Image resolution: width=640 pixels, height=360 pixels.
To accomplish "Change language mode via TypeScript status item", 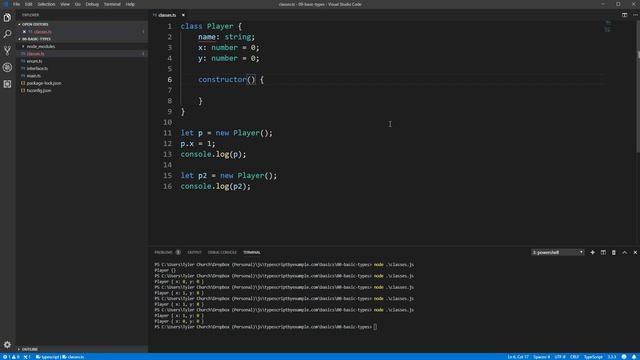I will click(x=593, y=357).
